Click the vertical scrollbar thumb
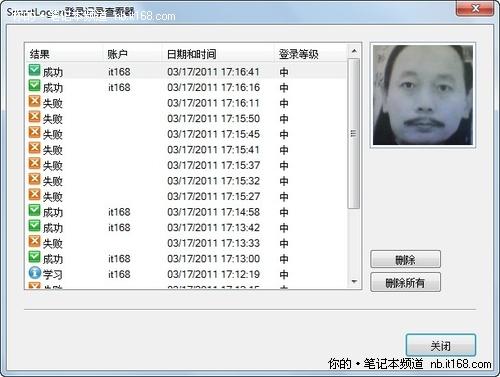The width and height of the screenshot is (500, 377). point(354,133)
